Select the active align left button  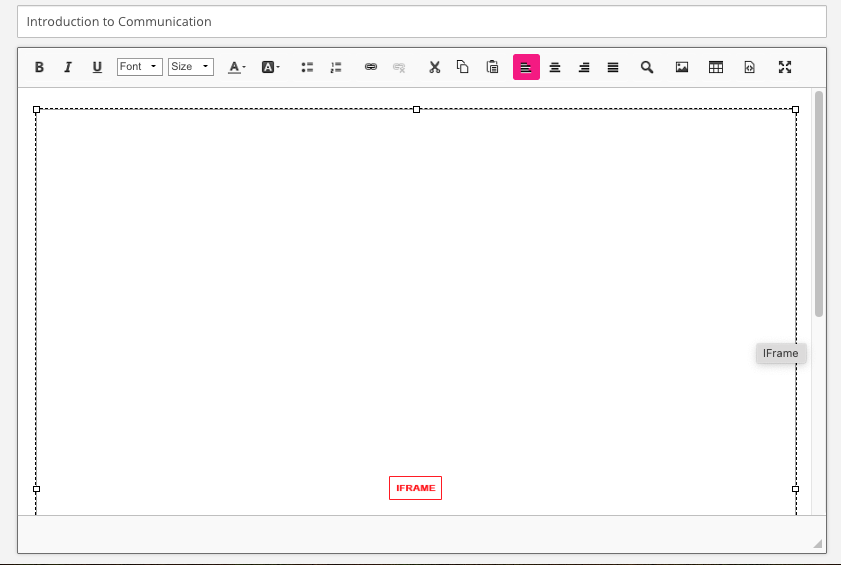(x=526, y=67)
